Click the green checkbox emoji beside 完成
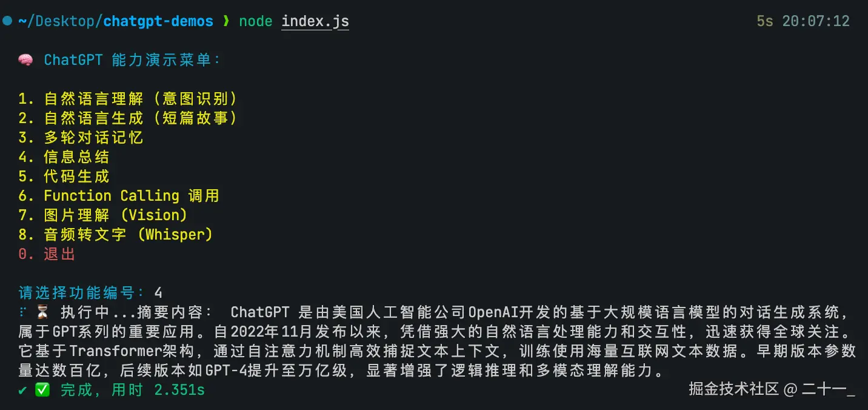Image resolution: width=868 pixels, height=410 pixels. click(x=42, y=390)
